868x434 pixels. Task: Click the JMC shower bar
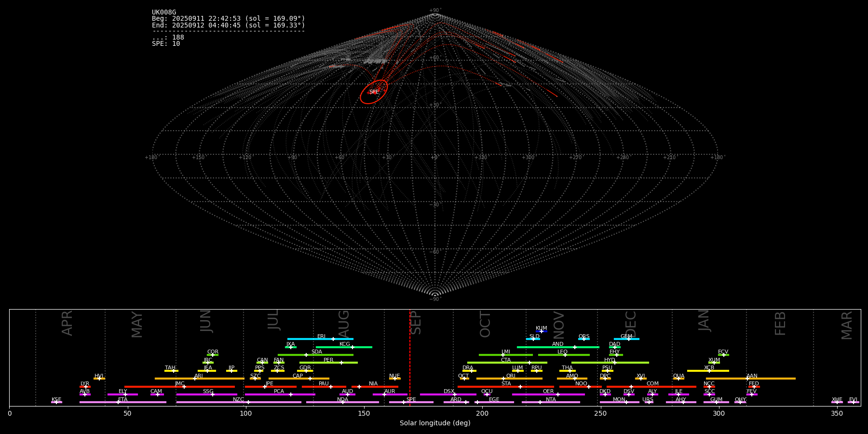[x=180, y=387]
